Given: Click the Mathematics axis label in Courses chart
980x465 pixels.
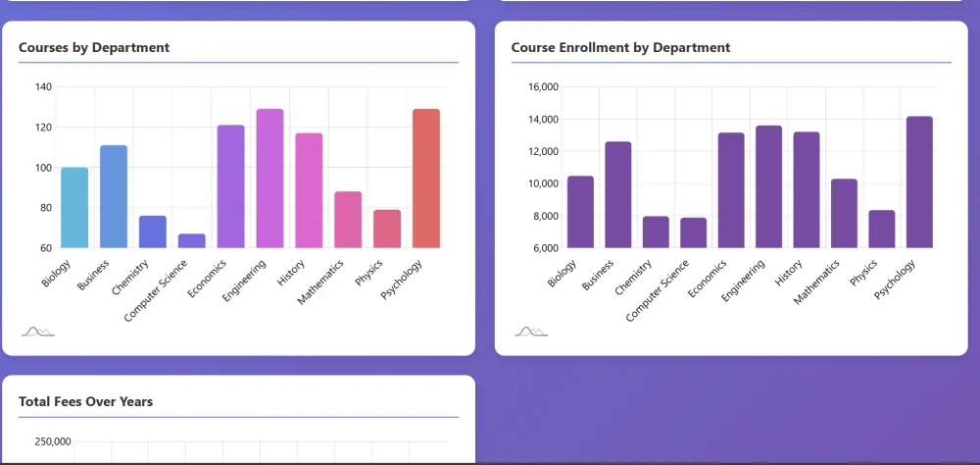Looking at the screenshot, I should pos(320,282).
